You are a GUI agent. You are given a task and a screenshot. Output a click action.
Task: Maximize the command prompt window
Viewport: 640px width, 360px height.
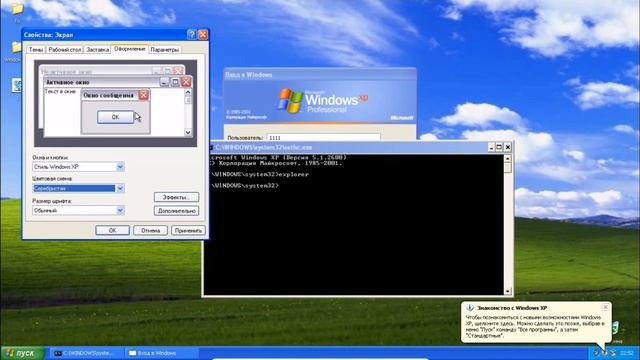[x=499, y=147]
